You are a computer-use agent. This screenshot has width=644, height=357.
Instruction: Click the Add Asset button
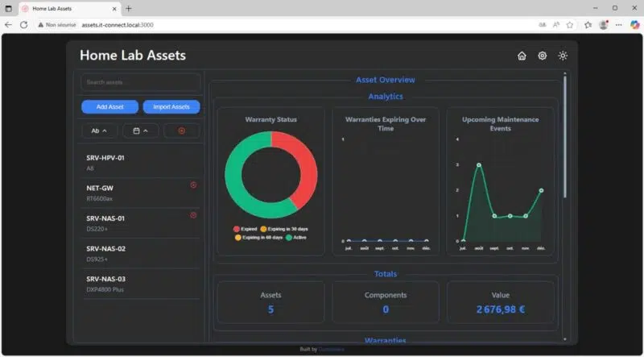coord(109,107)
